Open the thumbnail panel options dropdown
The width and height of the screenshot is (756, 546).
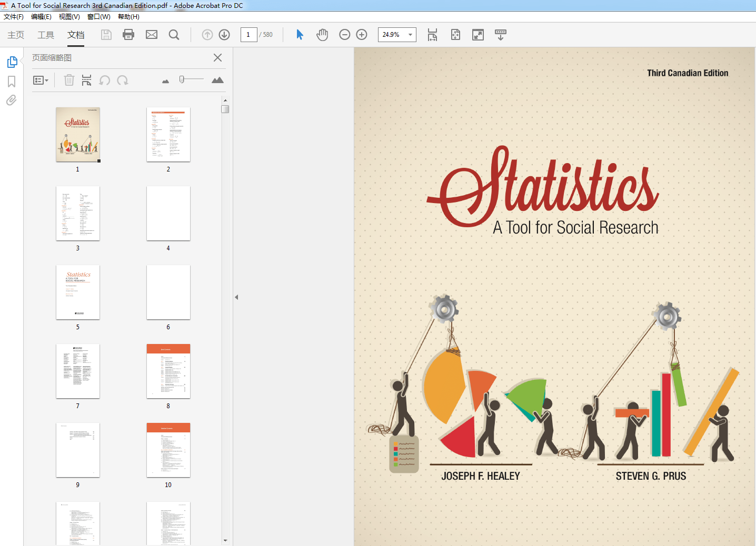tap(41, 80)
